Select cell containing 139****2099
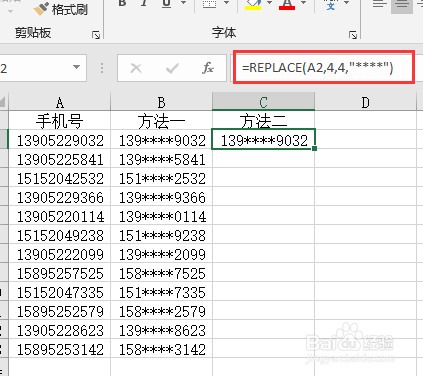The height and width of the screenshot is (376, 423). [x=161, y=254]
